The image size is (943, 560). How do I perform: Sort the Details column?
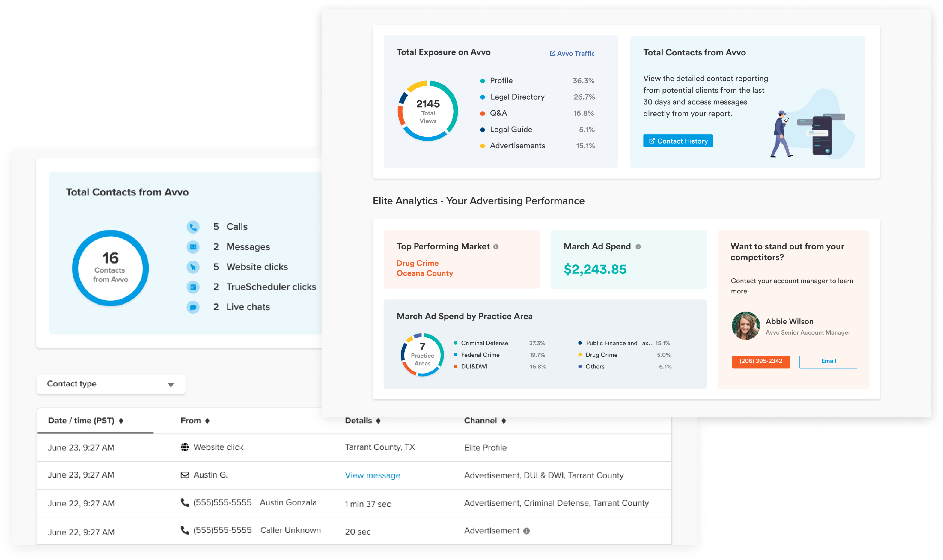pos(362,420)
